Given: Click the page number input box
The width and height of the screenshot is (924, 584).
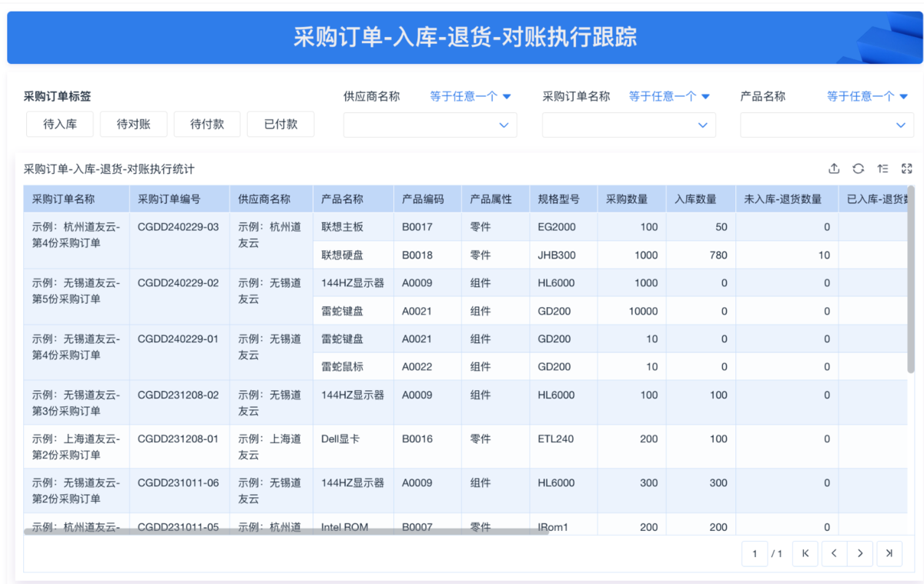Looking at the screenshot, I should [x=755, y=553].
